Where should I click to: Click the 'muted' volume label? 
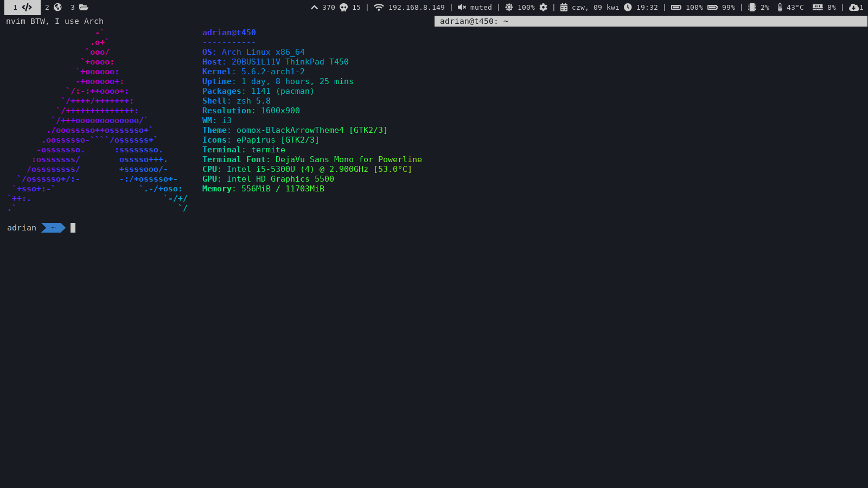pyautogui.click(x=481, y=8)
